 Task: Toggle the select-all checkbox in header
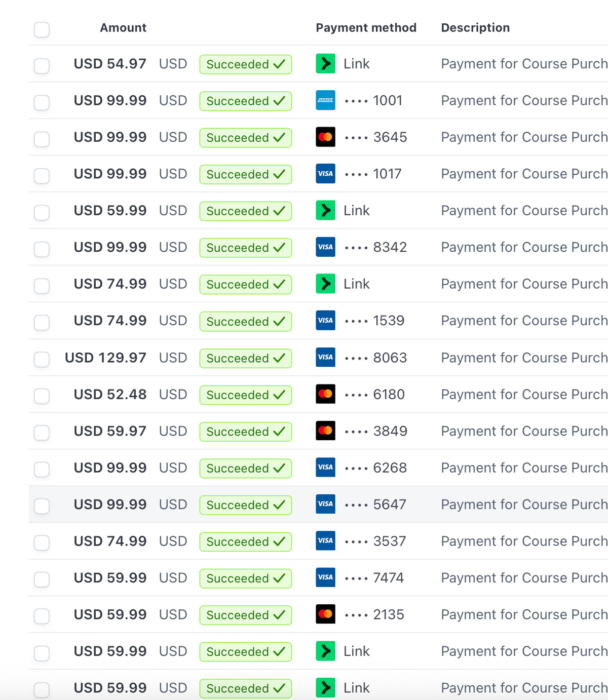42,29
